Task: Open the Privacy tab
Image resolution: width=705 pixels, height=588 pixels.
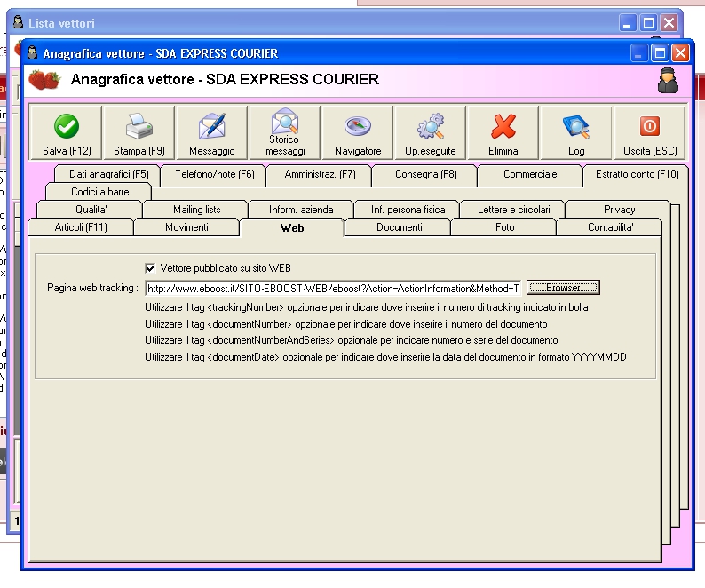Action: 619,210
